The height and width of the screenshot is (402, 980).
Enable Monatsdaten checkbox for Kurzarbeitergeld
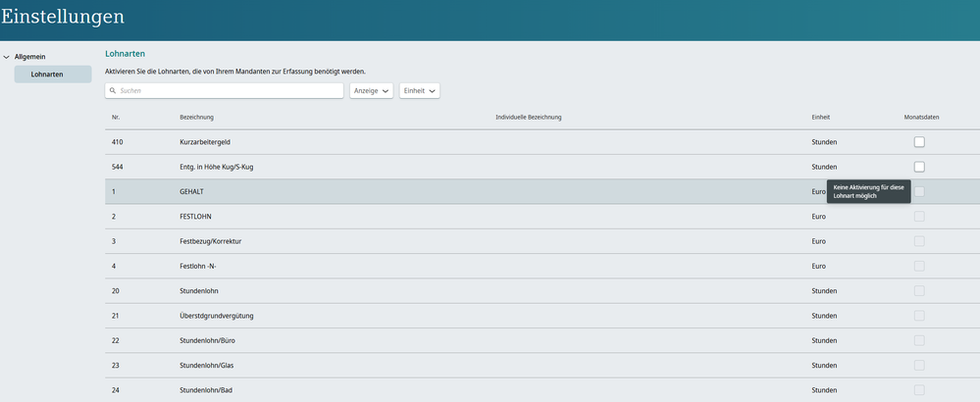(919, 142)
